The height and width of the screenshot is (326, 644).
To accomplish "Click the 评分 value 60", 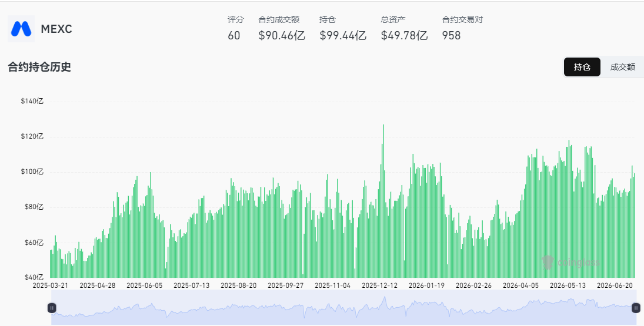I will point(233,35).
